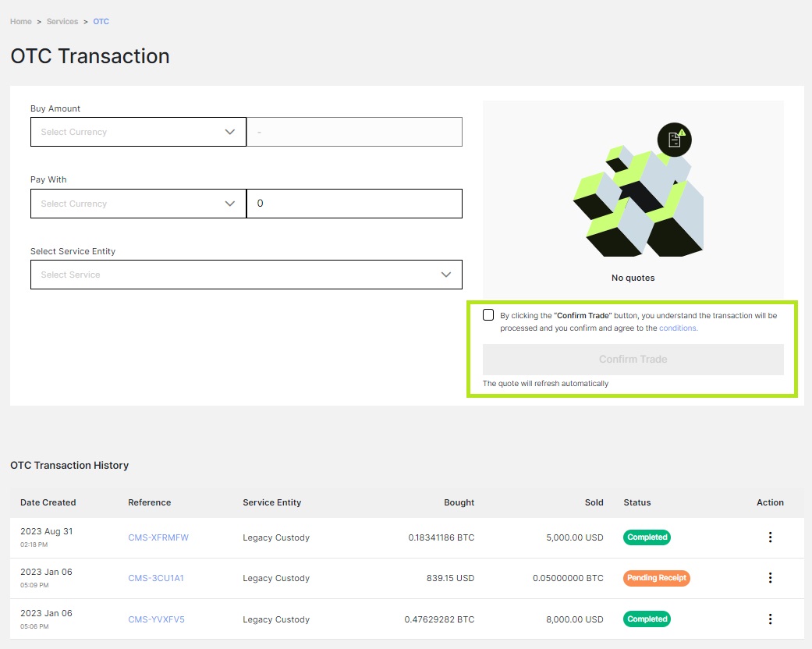This screenshot has width=812, height=649.
Task: Click Legacy Custody in the CMS-3CU1A1 row
Action: [x=276, y=578]
